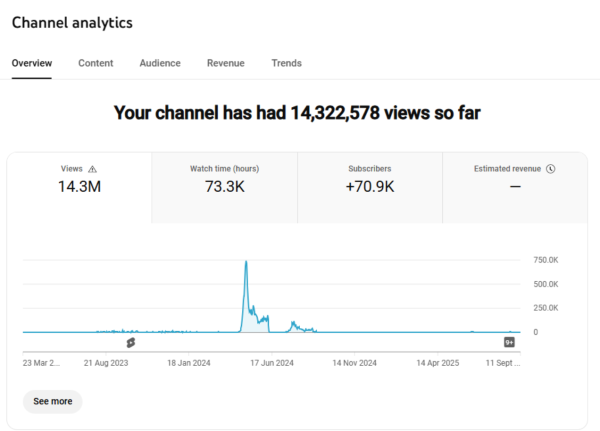The image size is (600, 431).
Task: Click the Channel analytics page heading
Action: (x=72, y=22)
